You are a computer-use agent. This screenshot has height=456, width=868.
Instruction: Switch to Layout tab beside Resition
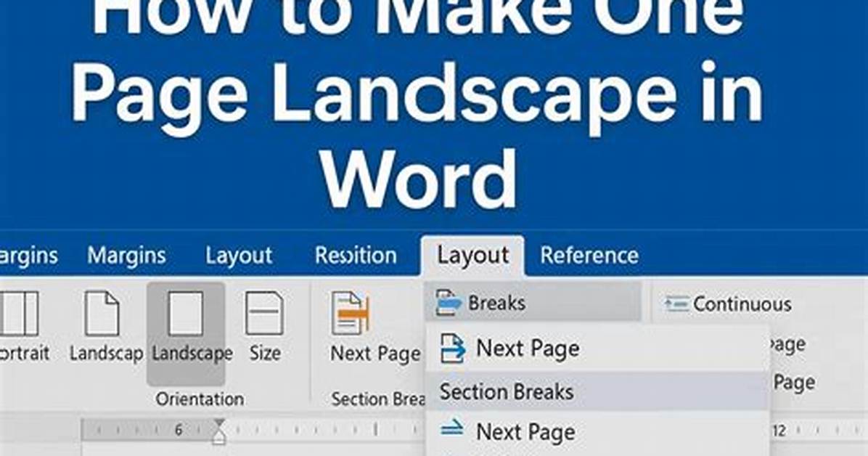pos(239,256)
